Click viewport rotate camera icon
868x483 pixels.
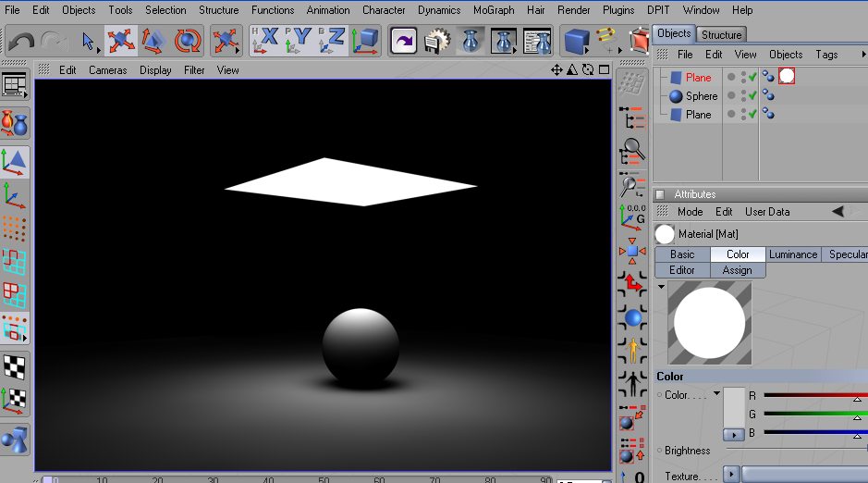point(588,69)
